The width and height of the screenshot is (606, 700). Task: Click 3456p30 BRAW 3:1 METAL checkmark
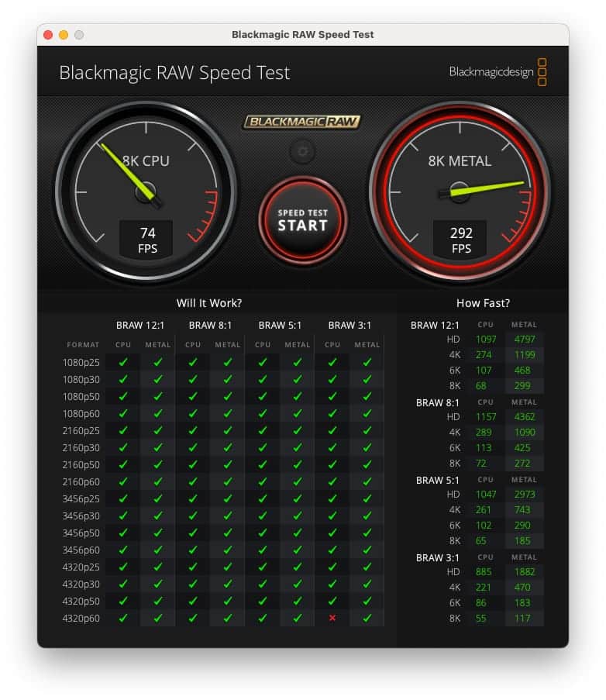(x=367, y=516)
